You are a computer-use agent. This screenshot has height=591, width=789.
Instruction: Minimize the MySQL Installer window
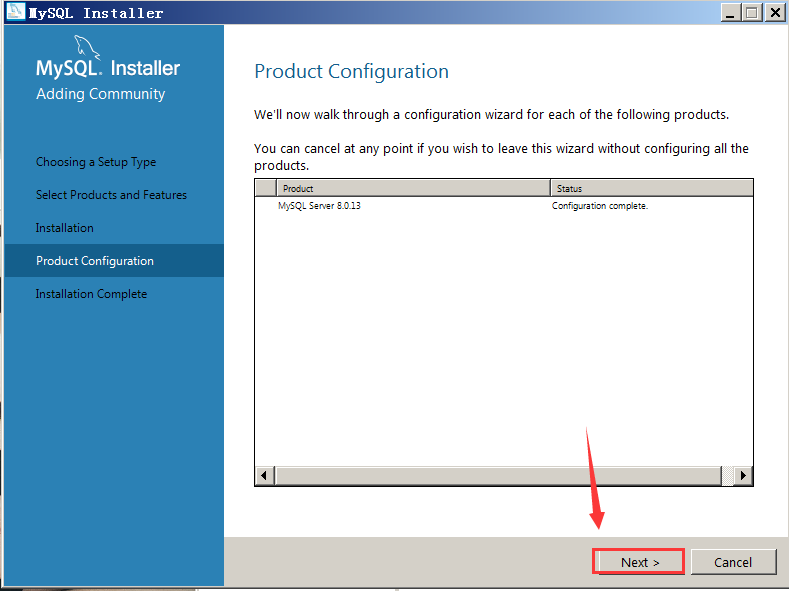click(x=731, y=13)
